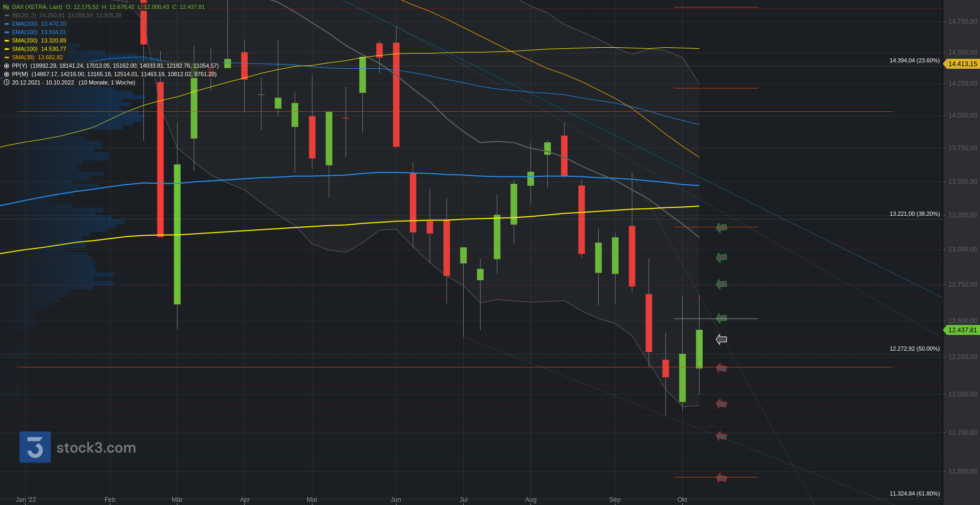Click the stock3 square logo icon
This screenshot has height=505, width=980.
[35, 447]
